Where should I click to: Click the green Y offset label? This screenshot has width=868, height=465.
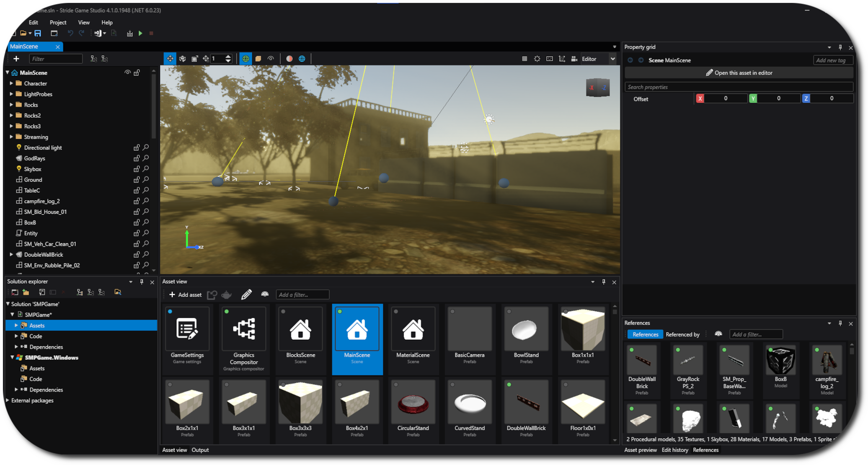pos(753,98)
